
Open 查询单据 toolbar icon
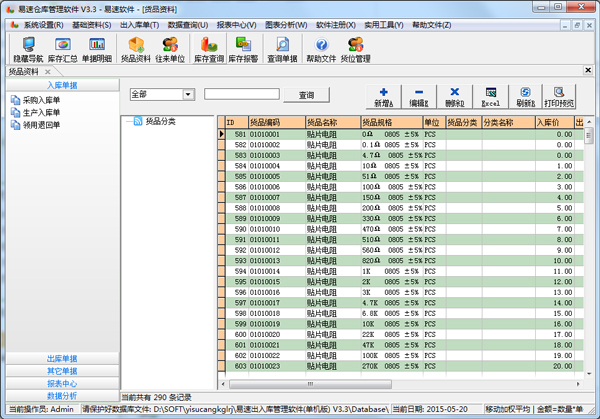(282, 49)
